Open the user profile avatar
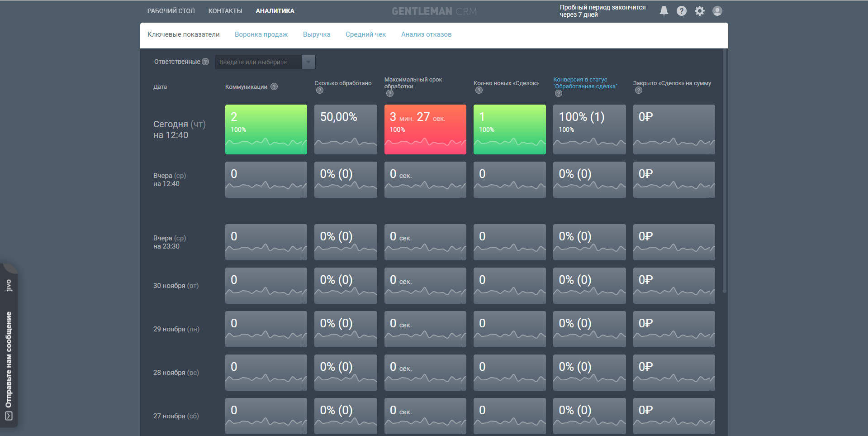This screenshot has height=436, width=868. click(x=717, y=11)
